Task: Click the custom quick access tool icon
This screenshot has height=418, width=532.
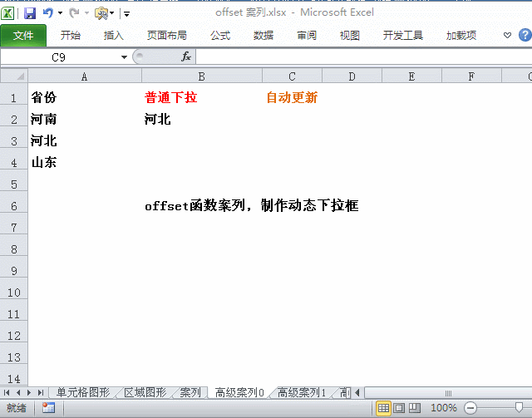Action: point(101,13)
